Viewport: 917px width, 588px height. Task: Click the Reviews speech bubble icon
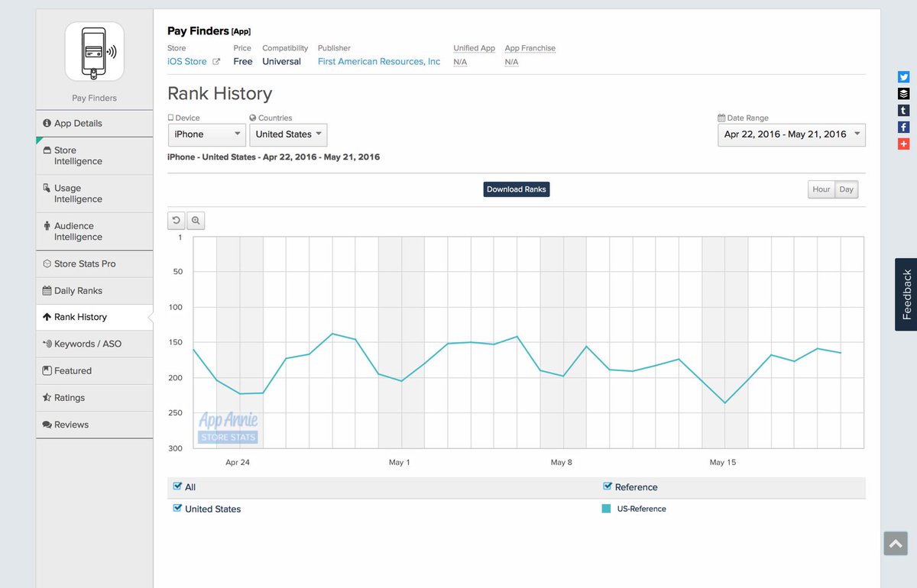(x=47, y=425)
